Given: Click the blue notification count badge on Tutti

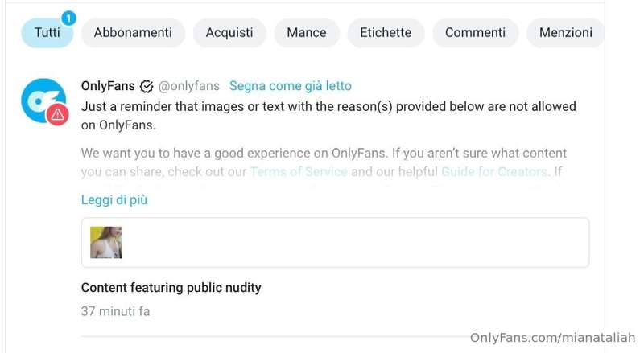Looking at the screenshot, I should tap(68, 18).
